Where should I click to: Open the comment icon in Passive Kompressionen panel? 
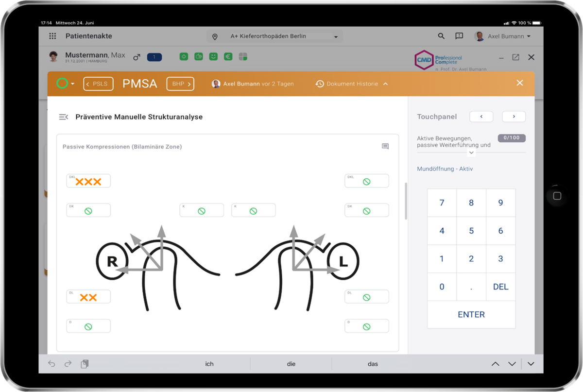(385, 146)
